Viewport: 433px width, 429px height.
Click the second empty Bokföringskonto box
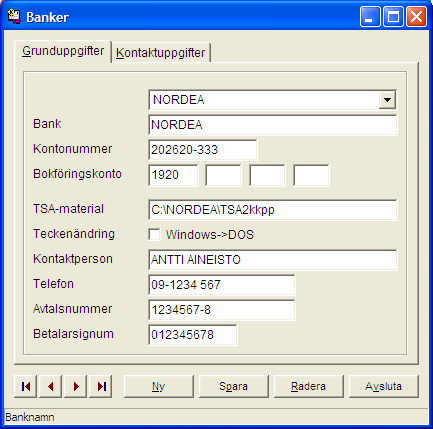point(267,175)
